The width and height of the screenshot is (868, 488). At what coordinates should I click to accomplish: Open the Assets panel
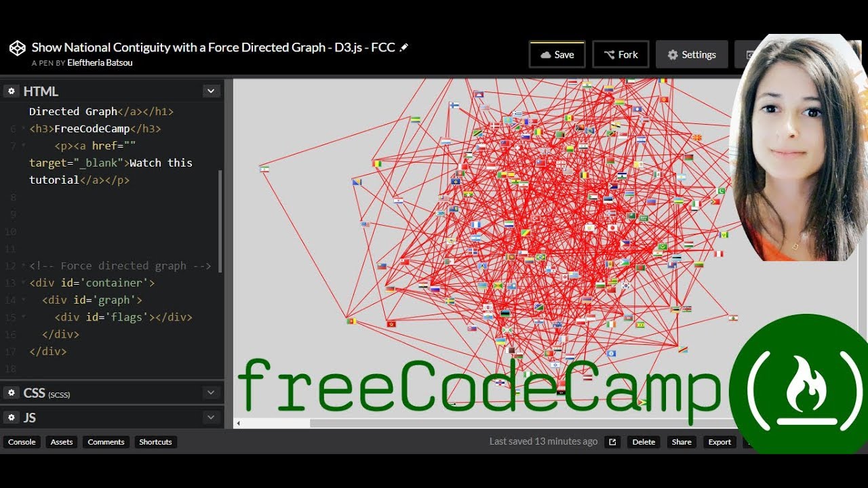pos(62,442)
